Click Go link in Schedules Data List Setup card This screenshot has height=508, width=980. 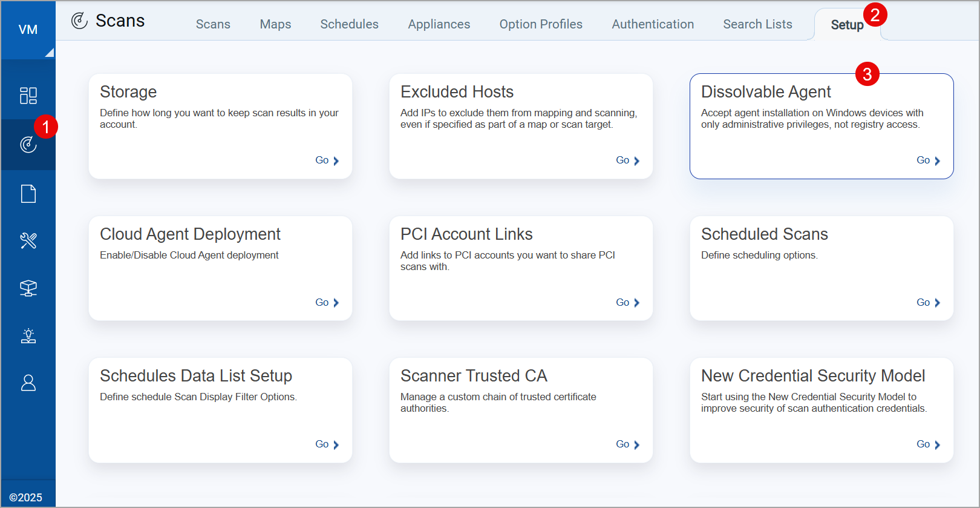click(327, 444)
